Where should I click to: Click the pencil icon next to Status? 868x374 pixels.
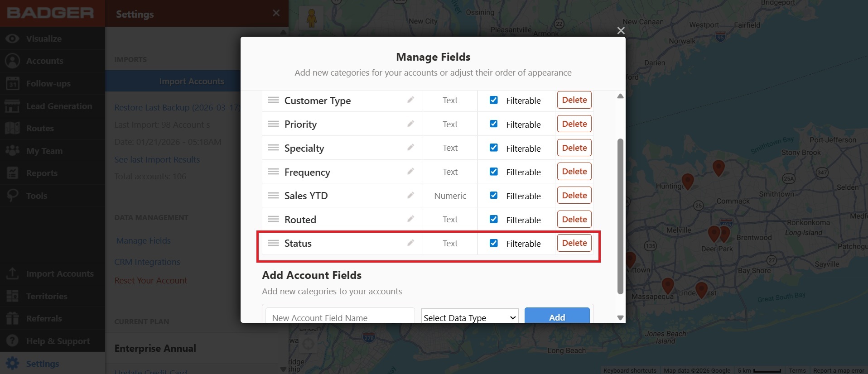pos(410,243)
